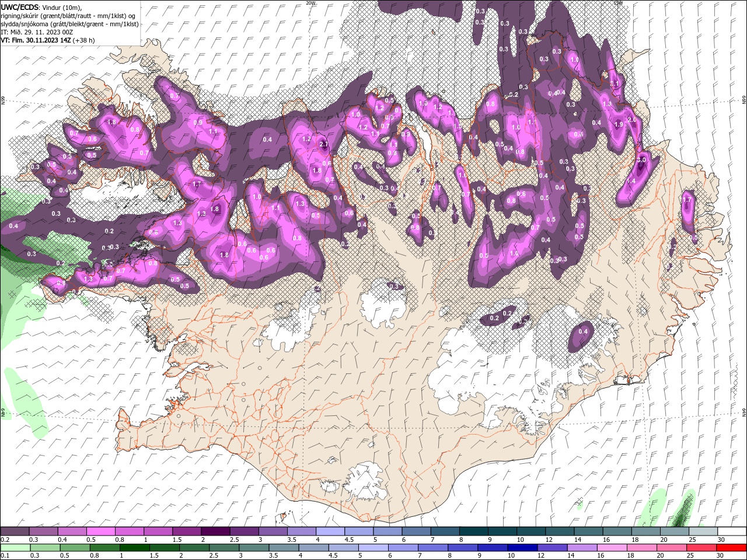Click the 3.0 snowfall value in the east

pyautogui.click(x=641, y=159)
